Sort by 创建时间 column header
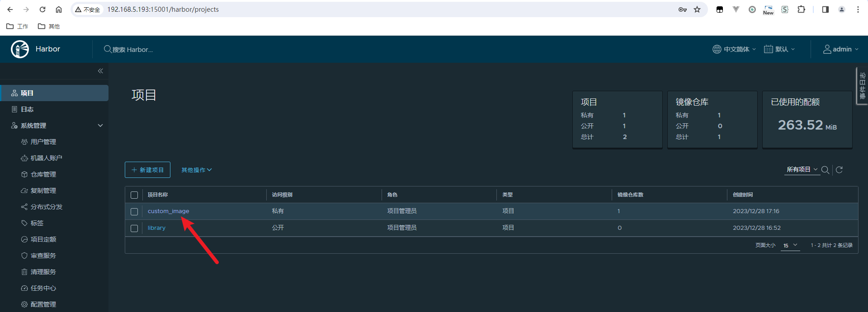This screenshot has width=868, height=312. 743,195
